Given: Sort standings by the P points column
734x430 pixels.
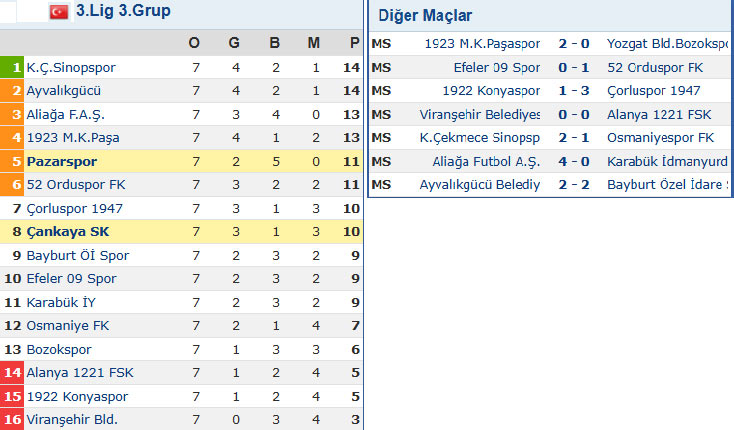Looking at the screenshot, I should pyautogui.click(x=354, y=43).
